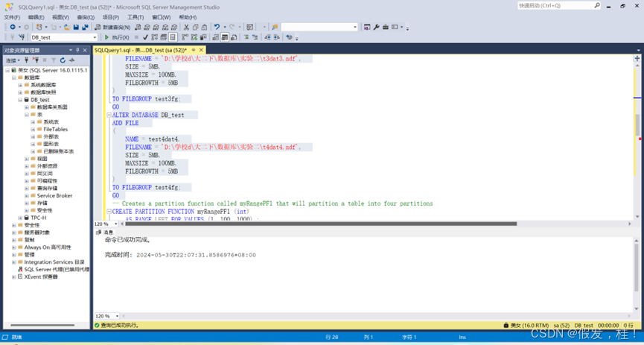Click Increase Indent icon
Screen dimensions: 644x345
point(276,37)
